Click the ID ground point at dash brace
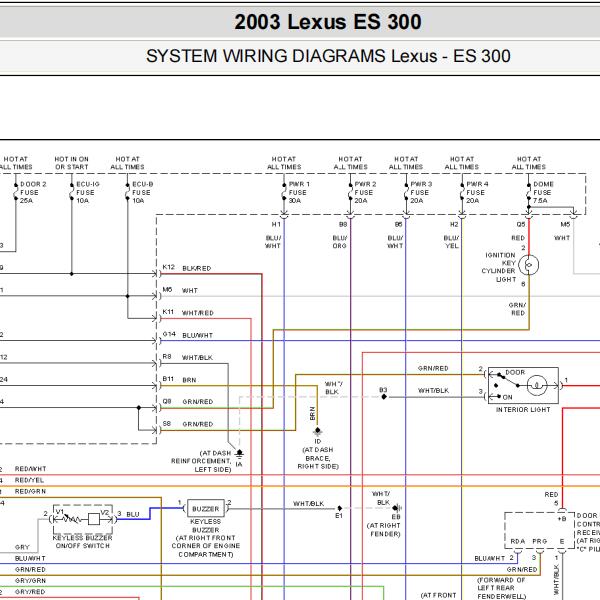600x600 pixels. [x=317, y=431]
